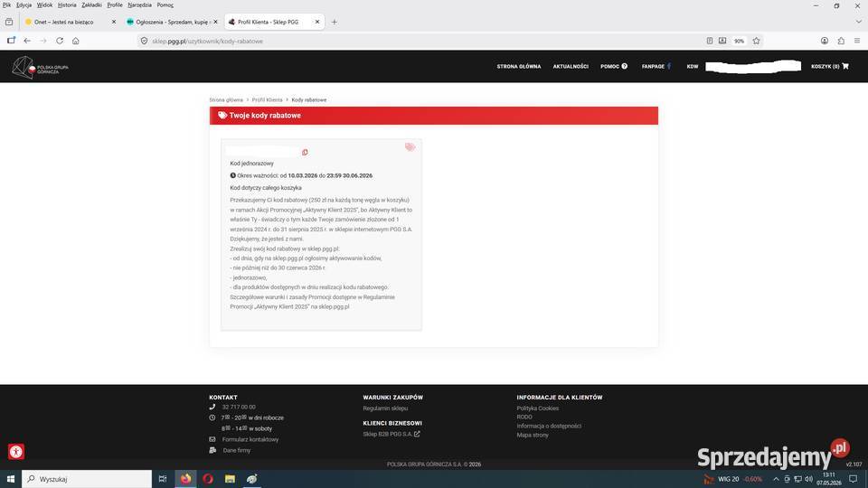Open RODO footer link
This screenshot has height=488, width=868.
[x=524, y=418]
